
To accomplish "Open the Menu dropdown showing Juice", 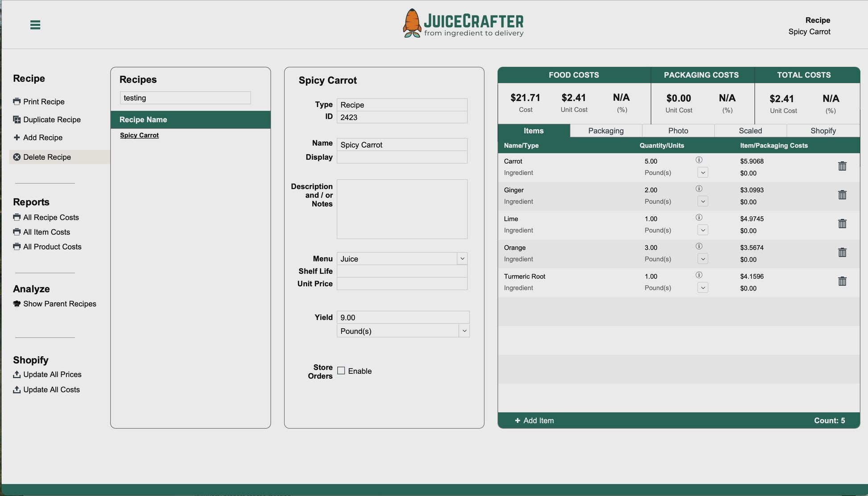I will pyautogui.click(x=462, y=259).
